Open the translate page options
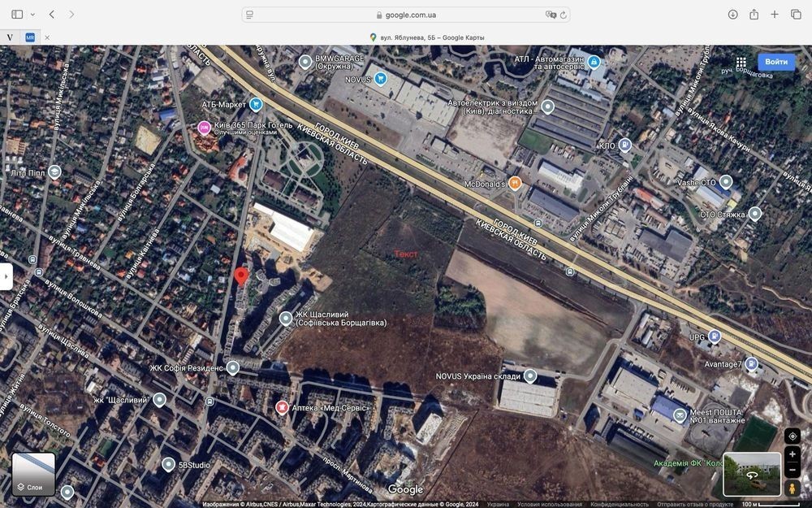This screenshot has width=812, height=508. 551,15
